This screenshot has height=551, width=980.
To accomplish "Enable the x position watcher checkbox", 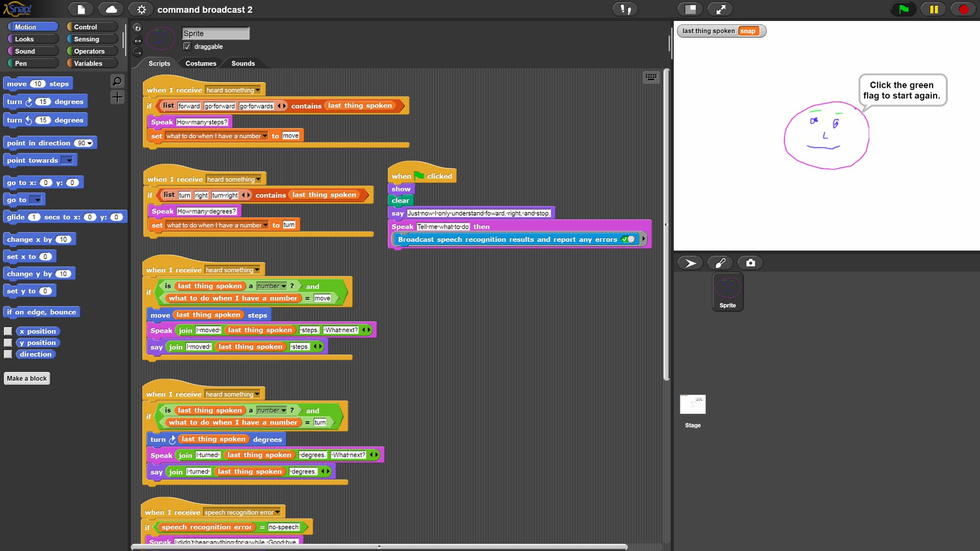I will (x=8, y=331).
